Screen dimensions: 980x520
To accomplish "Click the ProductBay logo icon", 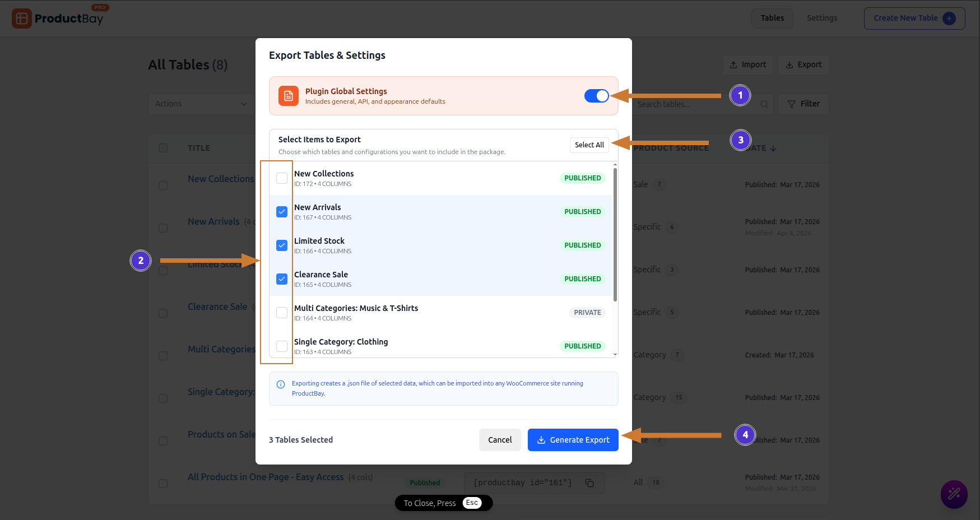I will [x=22, y=18].
